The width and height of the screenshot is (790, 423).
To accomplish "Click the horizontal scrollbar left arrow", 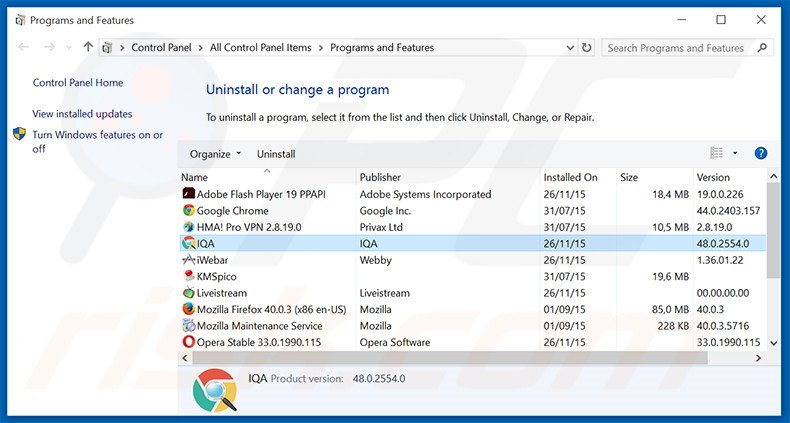I will click(185, 358).
